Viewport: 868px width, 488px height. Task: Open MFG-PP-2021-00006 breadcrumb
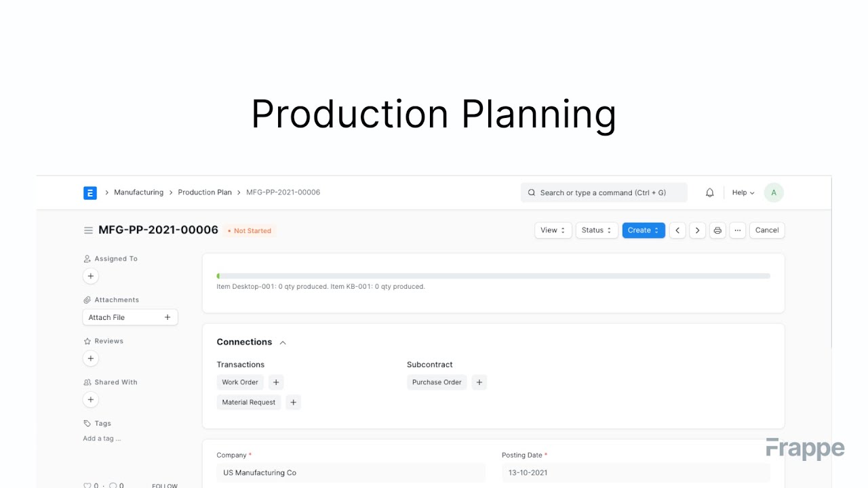point(283,192)
